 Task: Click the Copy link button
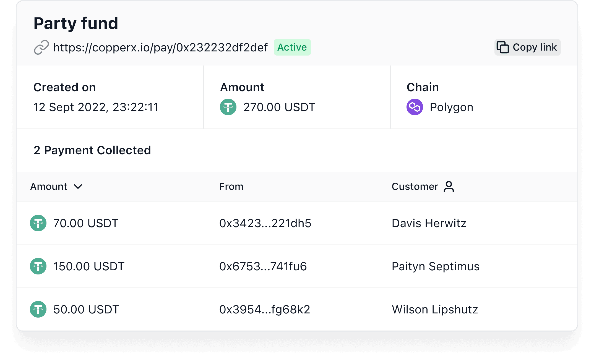point(527,47)
